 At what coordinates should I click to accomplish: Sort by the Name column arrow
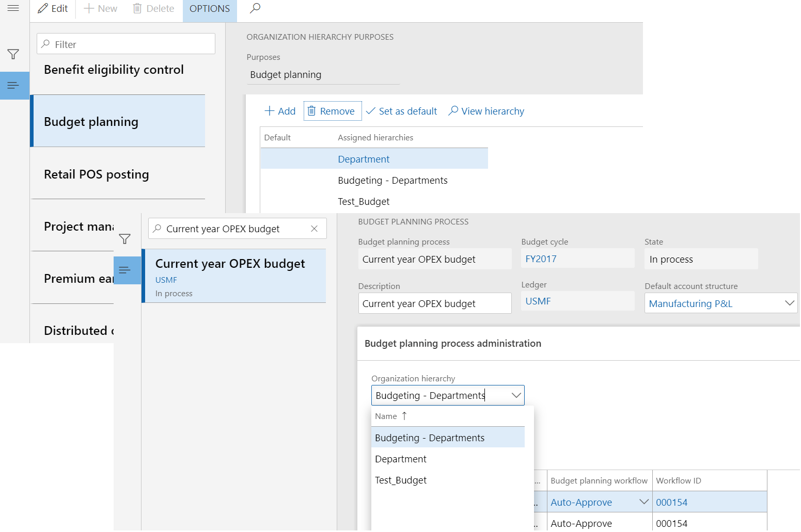(404, 416)
